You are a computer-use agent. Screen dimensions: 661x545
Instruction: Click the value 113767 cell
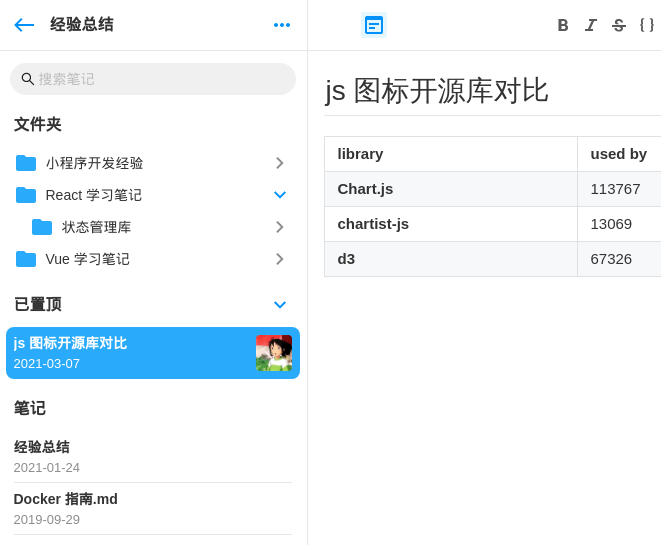tap(619, 189)
